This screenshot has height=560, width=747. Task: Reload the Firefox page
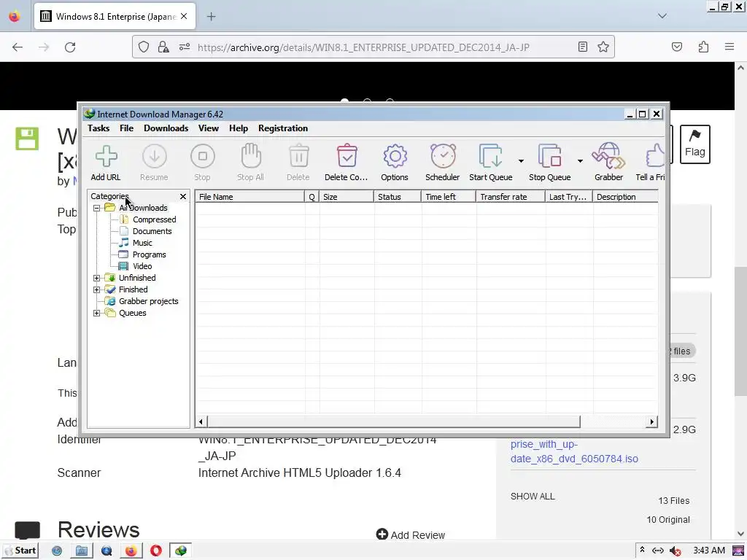[70, 47]
